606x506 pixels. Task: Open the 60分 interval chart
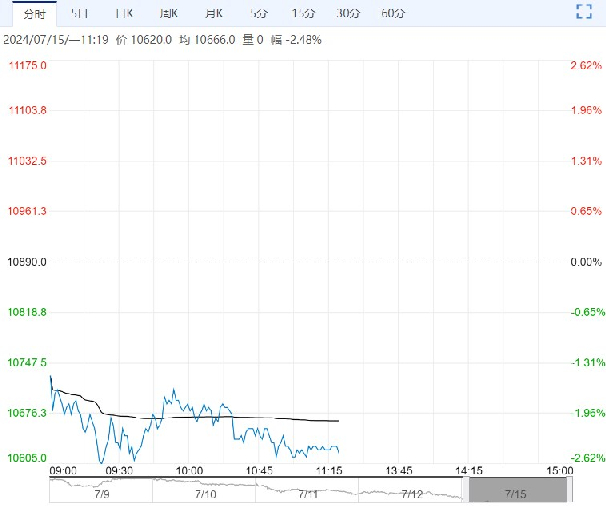pos(394,13)
